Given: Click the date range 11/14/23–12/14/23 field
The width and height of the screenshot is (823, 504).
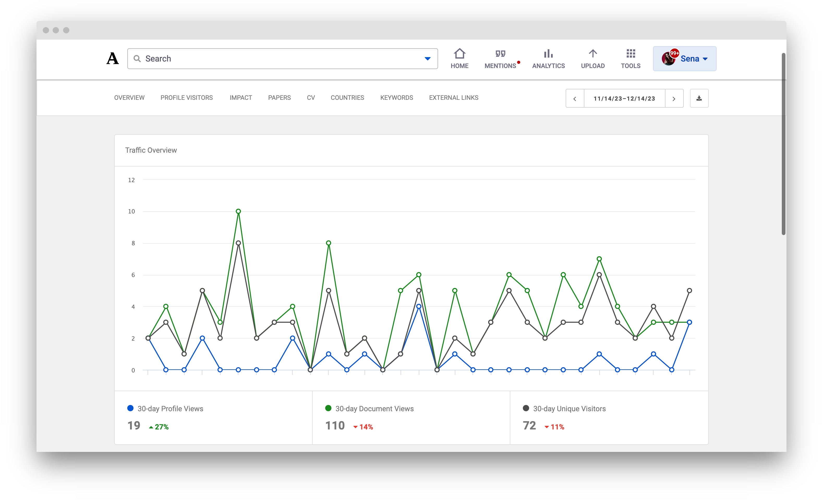Looking at the screenshot, I should (x=624, y=98).
